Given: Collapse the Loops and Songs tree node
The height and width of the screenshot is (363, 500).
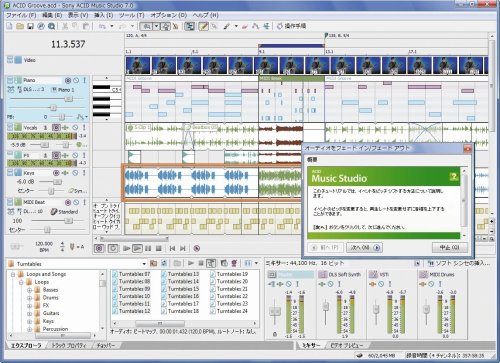Looking at the screenshot, I should (13, 274).
